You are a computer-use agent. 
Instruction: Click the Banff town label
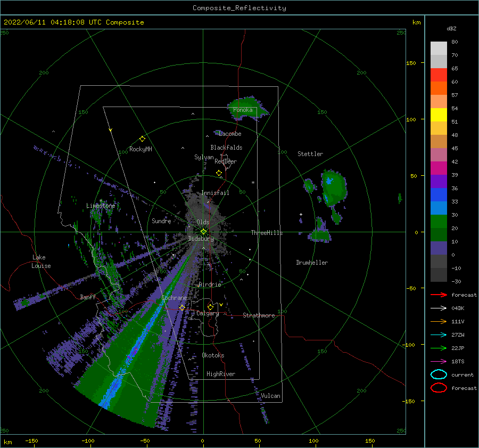tap(88, 297)
